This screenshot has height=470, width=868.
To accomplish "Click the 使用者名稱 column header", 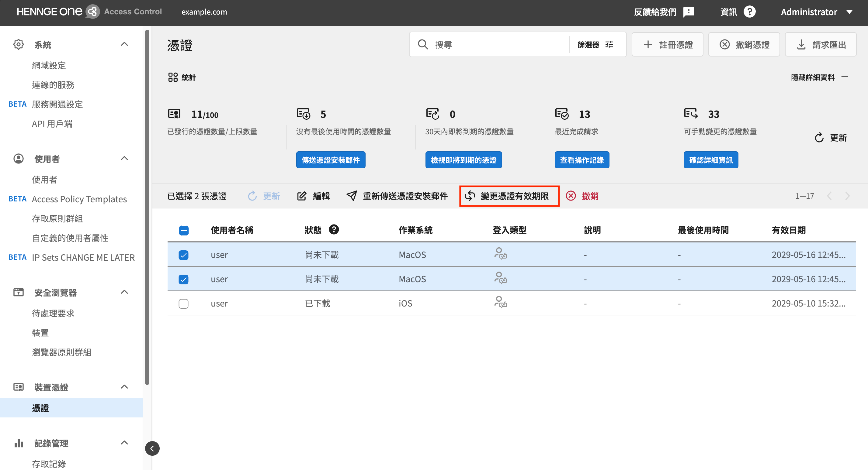I will [232, 230].
